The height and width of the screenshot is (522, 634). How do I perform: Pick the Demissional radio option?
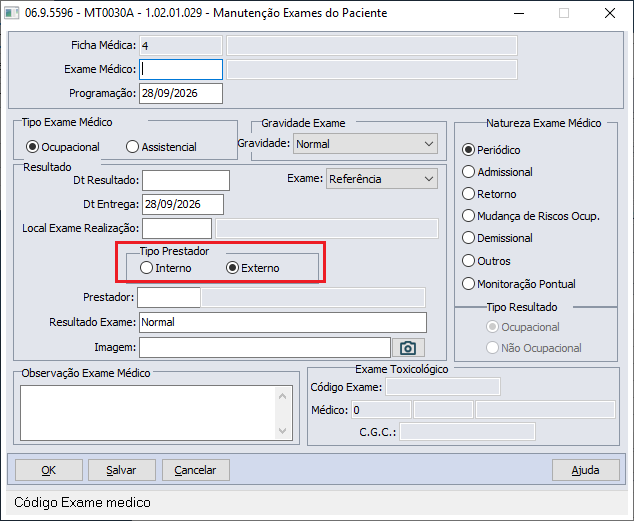(x=497, y=238)
